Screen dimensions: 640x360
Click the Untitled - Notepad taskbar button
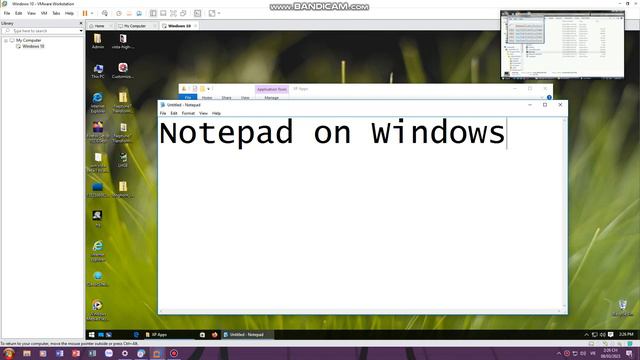click(247, 335)
